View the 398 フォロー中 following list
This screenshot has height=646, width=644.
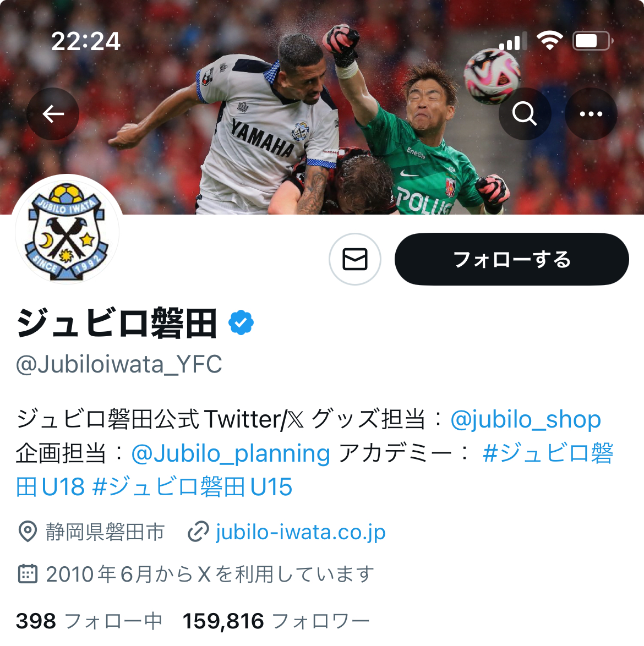pyautogui.click(x=89, y=621)
